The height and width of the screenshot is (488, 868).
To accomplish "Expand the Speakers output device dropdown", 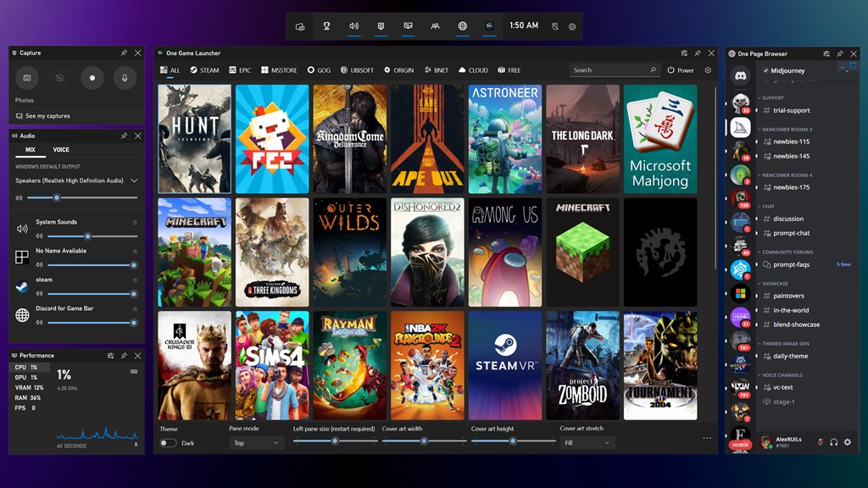I will pyautogui.click(x=134, y=181).
